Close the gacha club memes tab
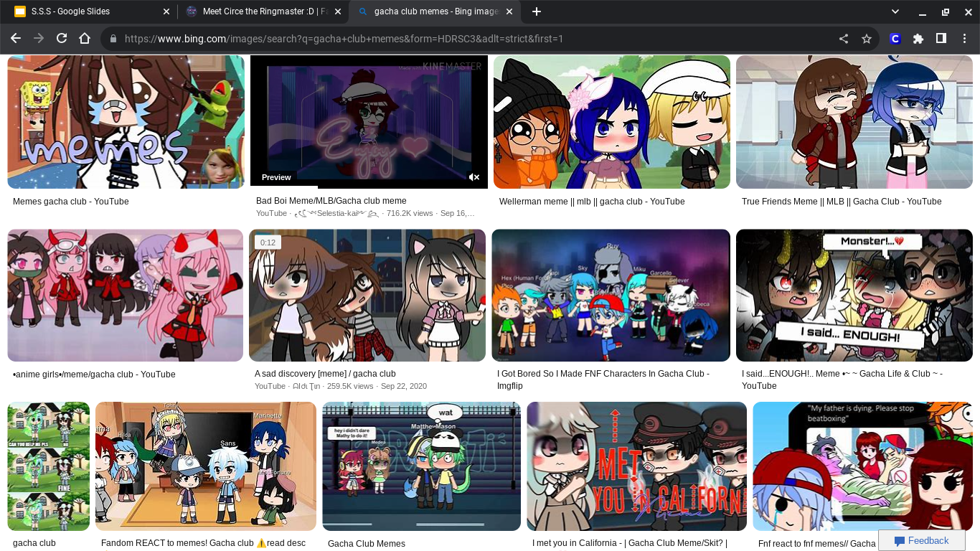Screen dimensions: 980x551 [x=509, y=11]
